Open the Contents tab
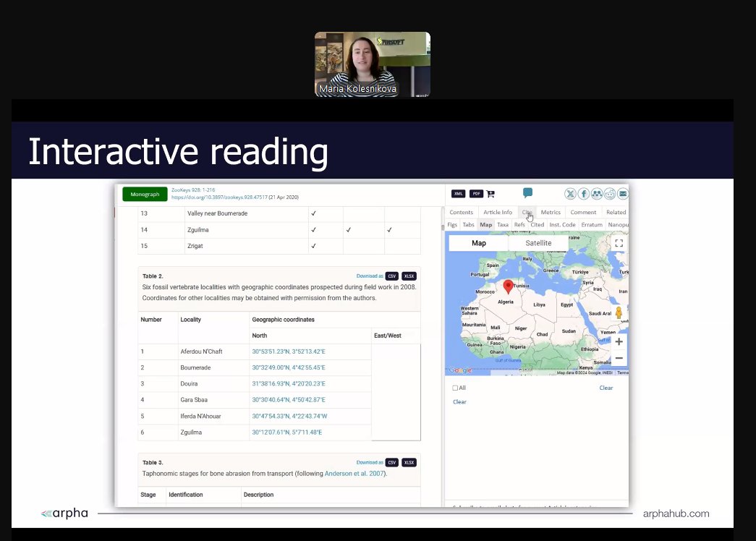 tap(462, 212)
